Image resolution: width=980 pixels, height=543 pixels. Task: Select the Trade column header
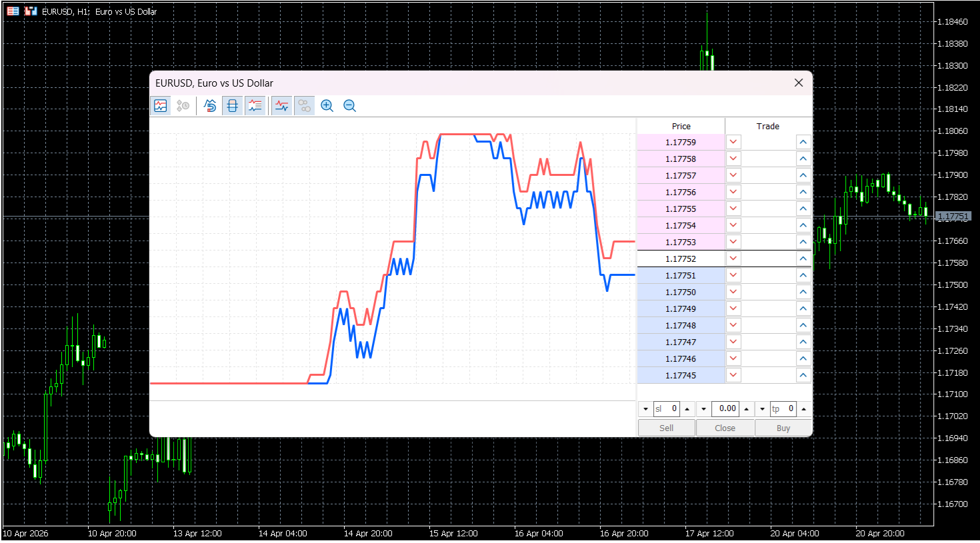point(768,126)
